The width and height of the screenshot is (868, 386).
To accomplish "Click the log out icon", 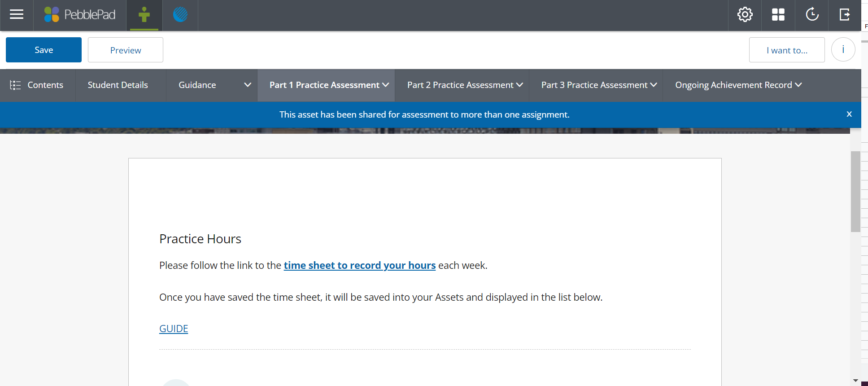I will click(x=845, y=15).
